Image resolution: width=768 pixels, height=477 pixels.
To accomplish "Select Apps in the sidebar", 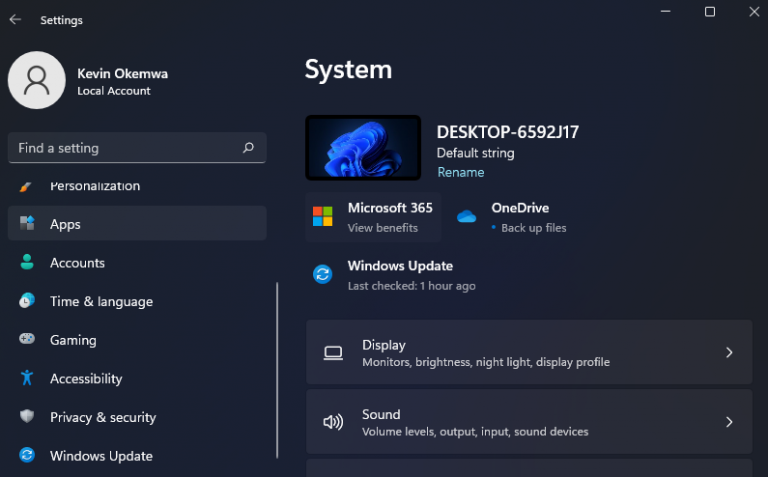I will (x=137, y=224).
